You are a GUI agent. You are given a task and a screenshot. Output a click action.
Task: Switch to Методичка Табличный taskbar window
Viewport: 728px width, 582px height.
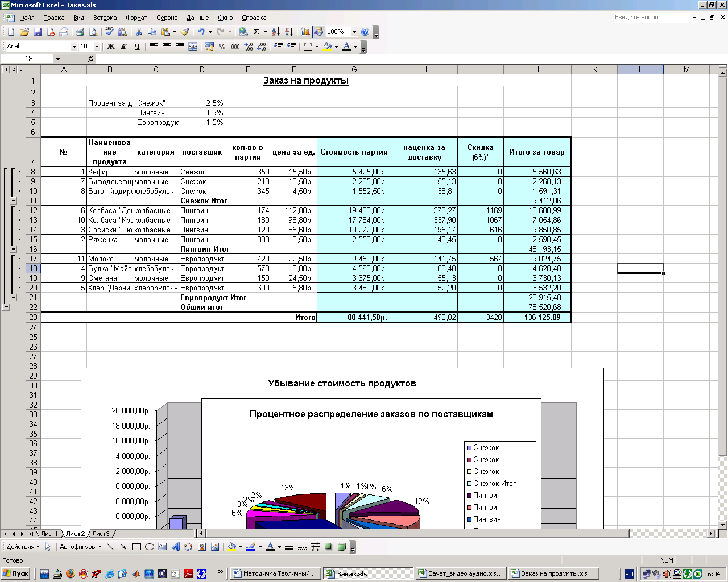pyautogui.click(x=276, y=573)
